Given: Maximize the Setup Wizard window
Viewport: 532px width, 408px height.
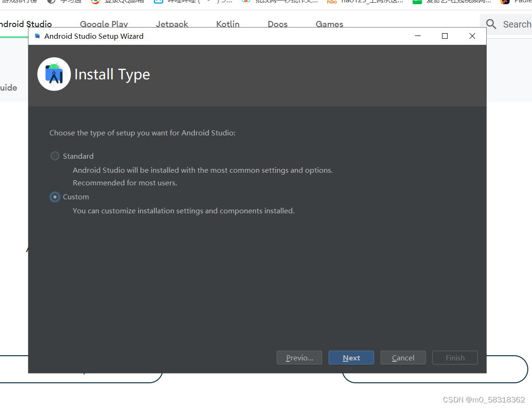Looking at the screenshot, I should (445, 36).
